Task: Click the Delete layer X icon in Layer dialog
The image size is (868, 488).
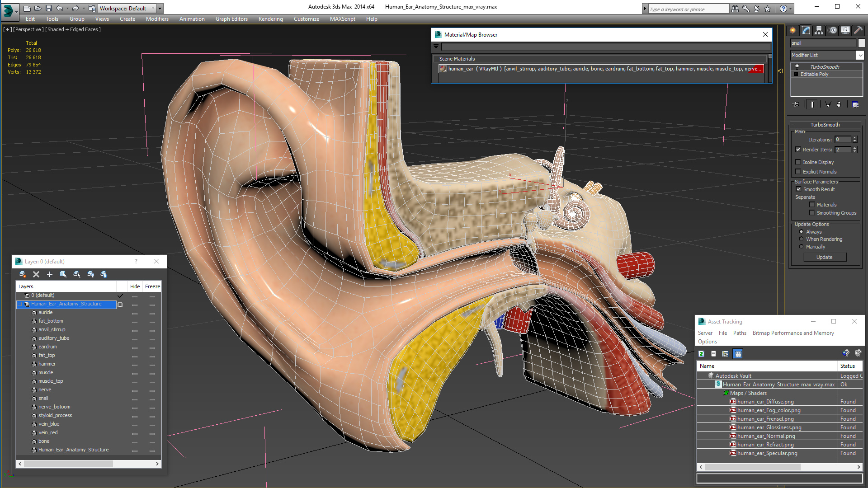Action: 36,274
